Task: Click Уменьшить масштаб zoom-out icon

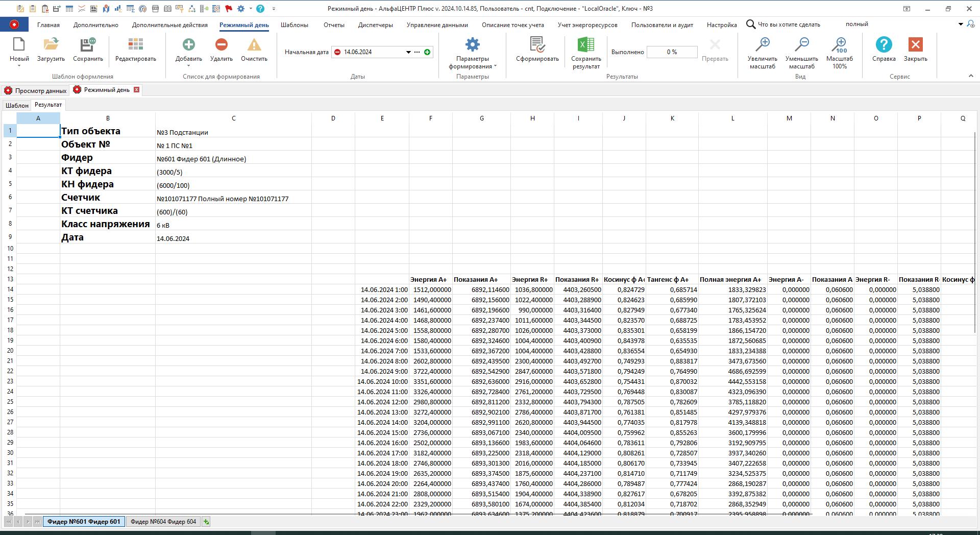Action: click(801, 45)
